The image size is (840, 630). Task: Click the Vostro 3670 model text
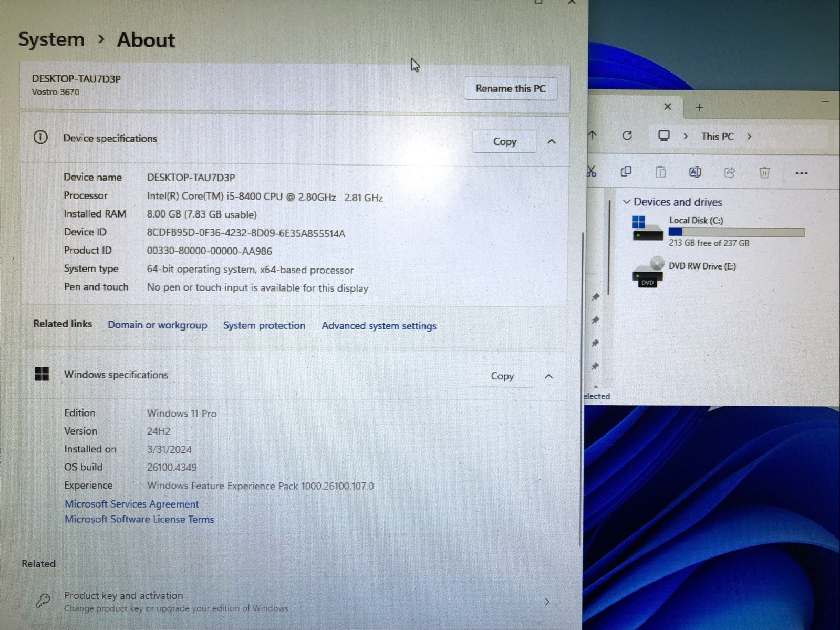56,92
